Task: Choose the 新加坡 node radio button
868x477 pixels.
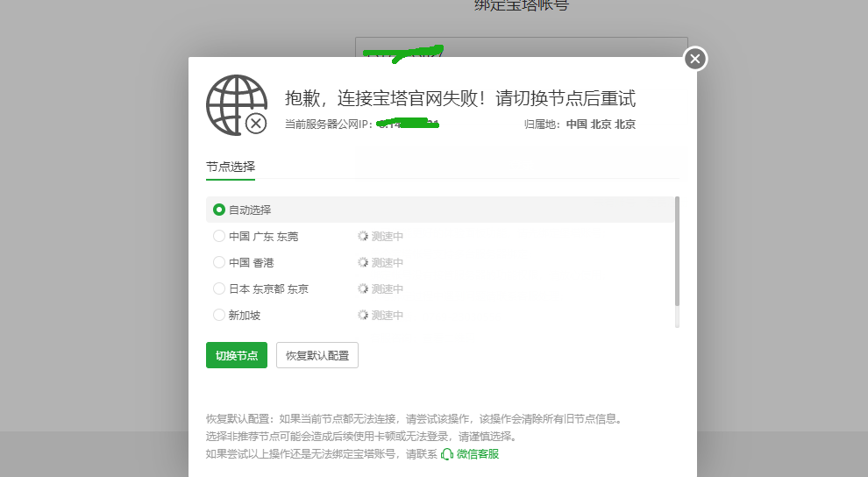Action: (x=219, y=315)
